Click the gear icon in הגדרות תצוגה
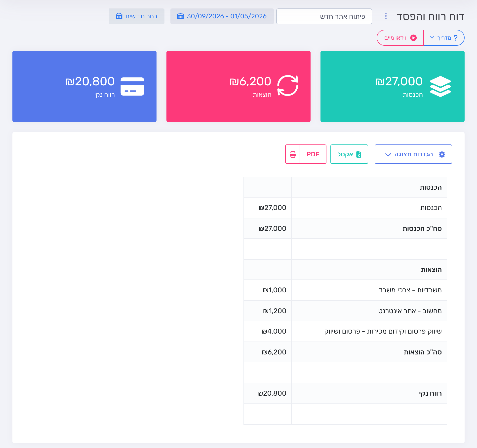The image size is (477, 448). [442, 154]
